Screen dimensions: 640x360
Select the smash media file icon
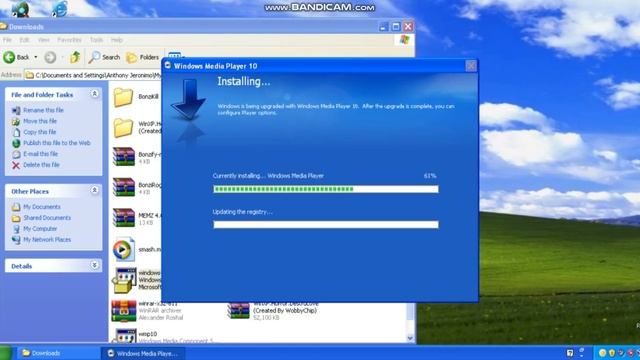coord(124,249)
